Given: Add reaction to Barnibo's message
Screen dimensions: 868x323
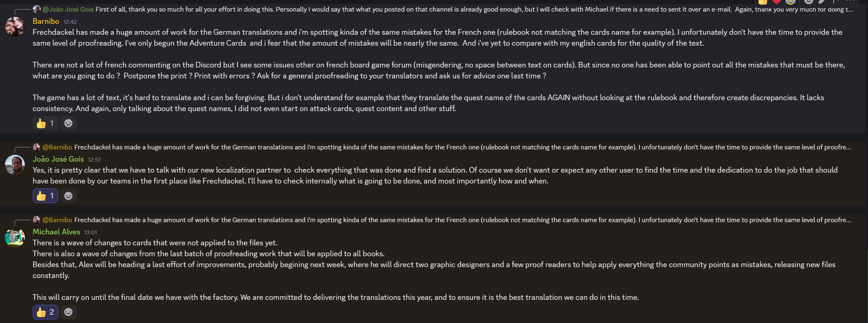Looking at the screenshot, I should (69, 123).
